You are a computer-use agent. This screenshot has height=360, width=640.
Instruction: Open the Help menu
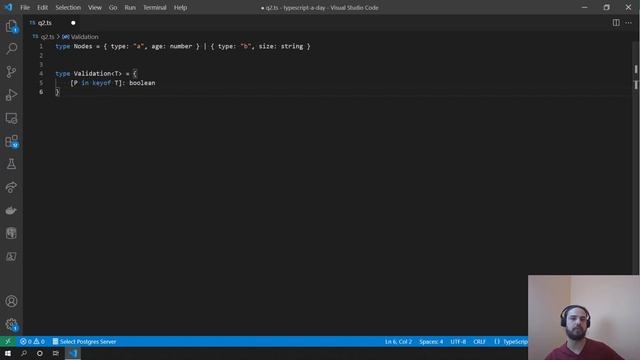(180, 7)
